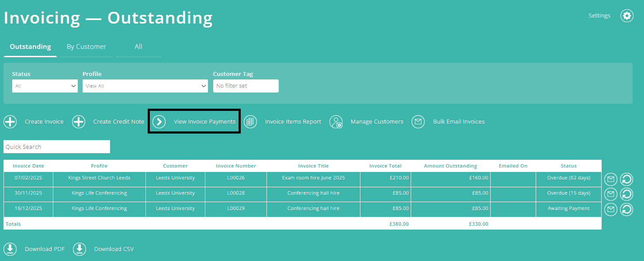Click the Download CSV icon

pos(80,249)
